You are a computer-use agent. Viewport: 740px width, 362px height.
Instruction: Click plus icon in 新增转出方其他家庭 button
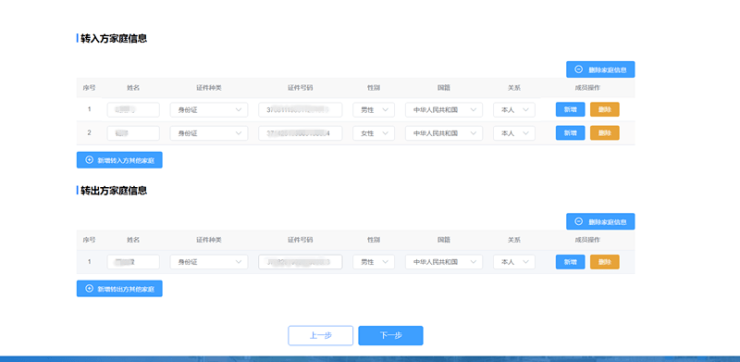pos(89,288)
